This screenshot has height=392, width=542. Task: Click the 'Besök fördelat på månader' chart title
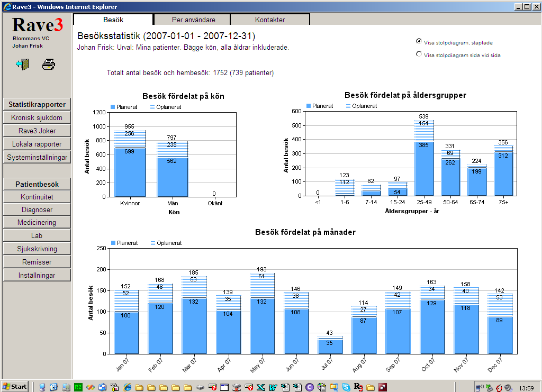(x=305, y=232)
